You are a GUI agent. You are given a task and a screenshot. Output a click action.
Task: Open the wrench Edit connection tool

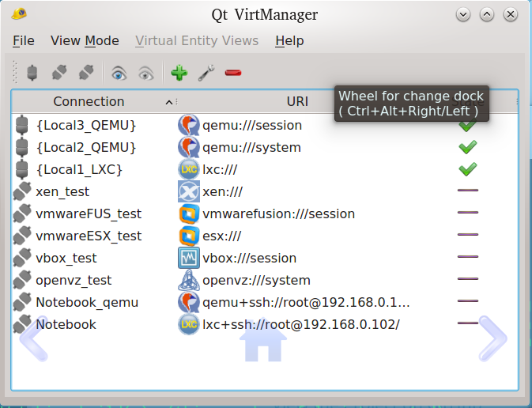coord(206,73)
